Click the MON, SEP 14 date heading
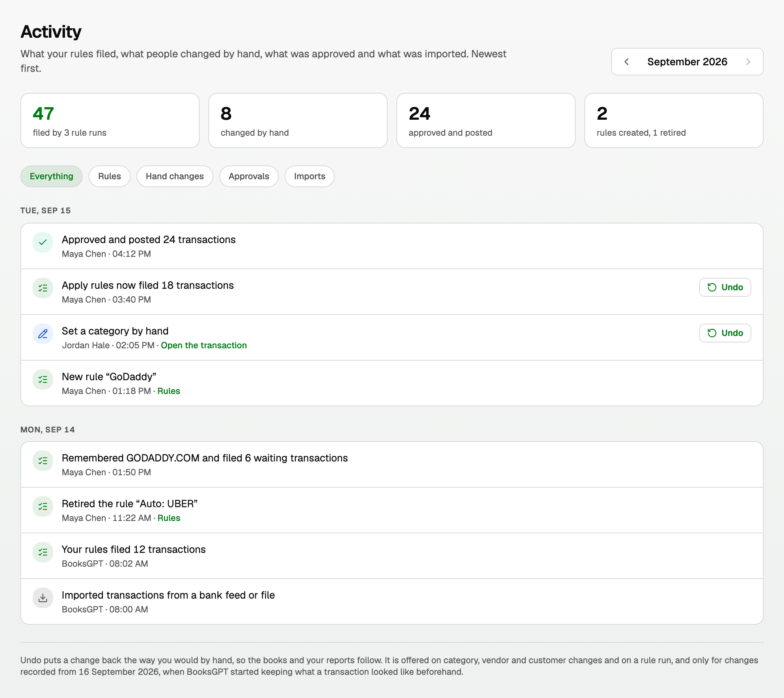The width and height of the screenshot is (784, 698). click(x=48, y=430)
